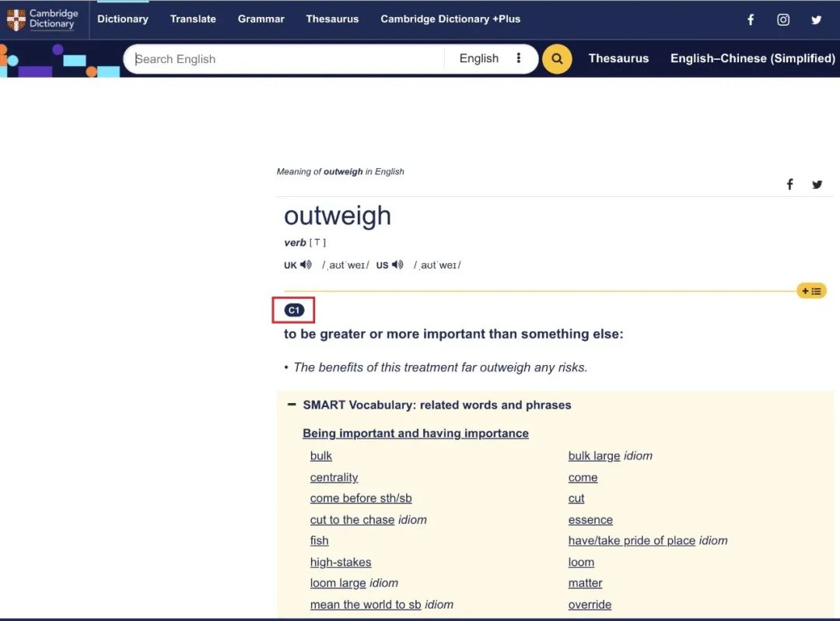
Task: Open the English language dropdown in search
Action: coord(478,58)
